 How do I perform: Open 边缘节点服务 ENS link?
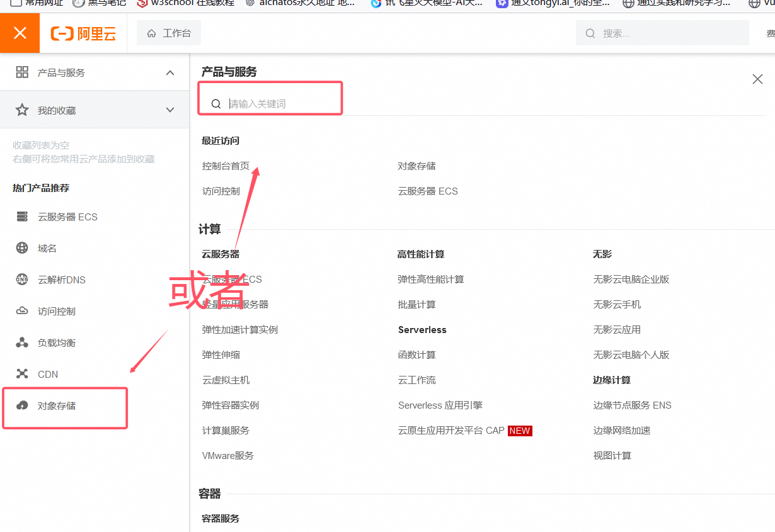click(632, 405)
